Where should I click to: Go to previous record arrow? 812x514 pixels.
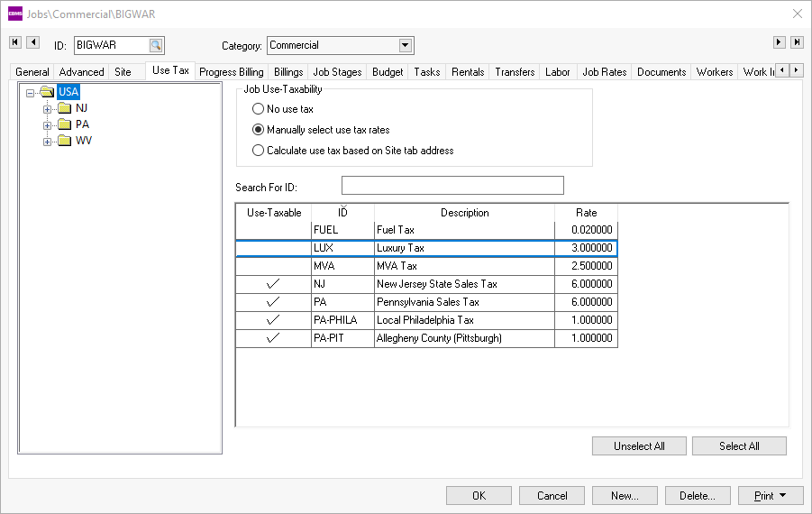coord(32,42)
